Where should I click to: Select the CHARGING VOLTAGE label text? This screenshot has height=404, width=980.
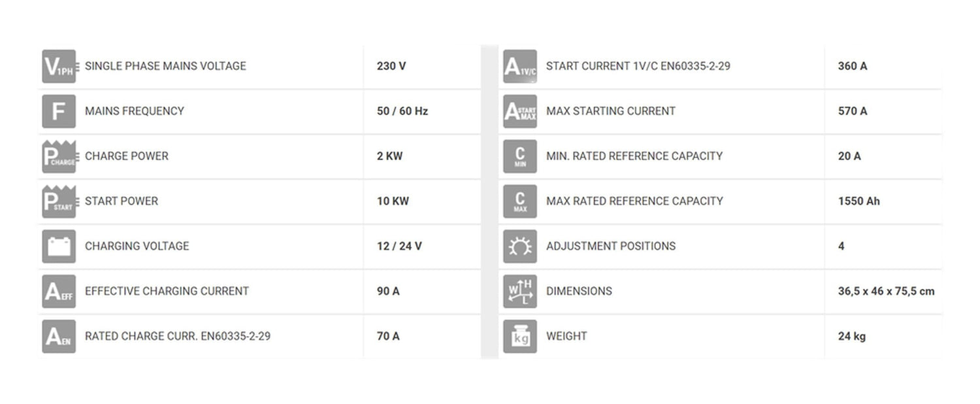coord(137,246)
